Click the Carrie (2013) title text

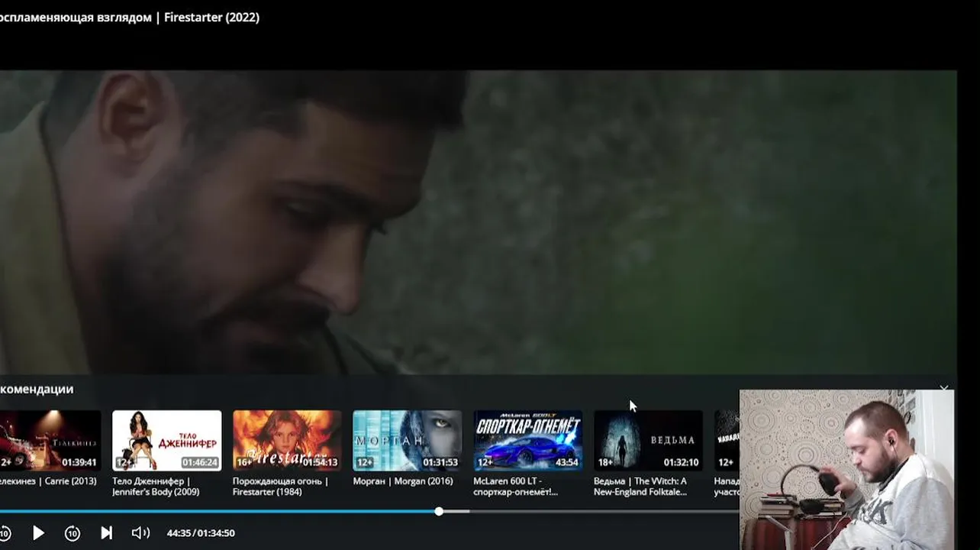coord(49,481)
